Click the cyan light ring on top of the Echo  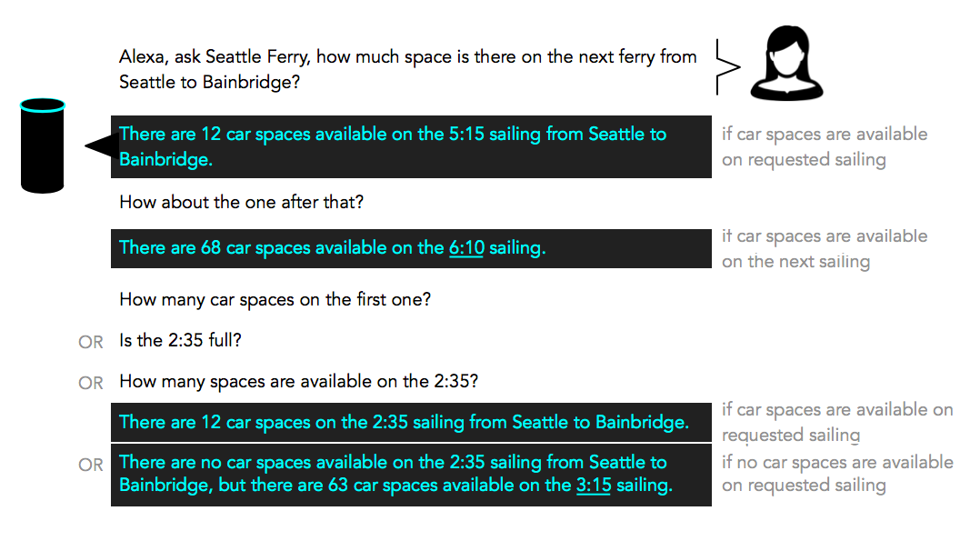click(43, 105)
